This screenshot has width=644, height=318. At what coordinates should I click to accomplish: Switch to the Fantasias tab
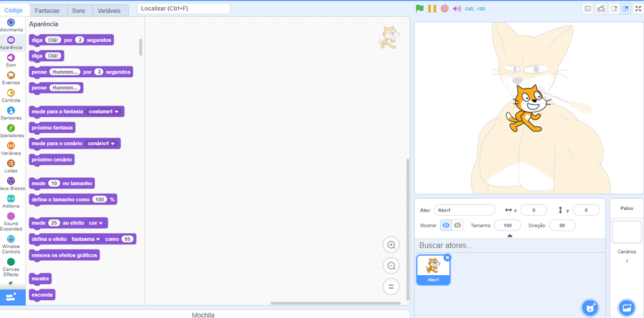coord(47,11)
